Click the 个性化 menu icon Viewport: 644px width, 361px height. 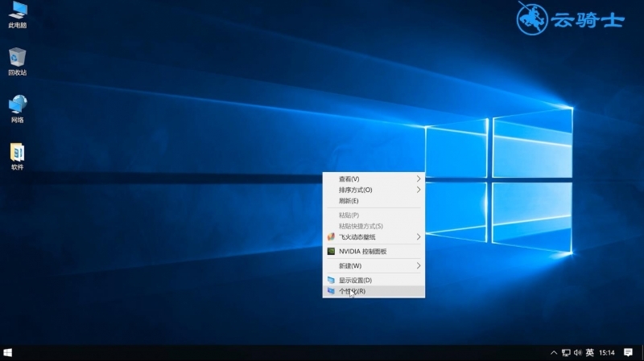pyautogui.click(x=331, y=291)
